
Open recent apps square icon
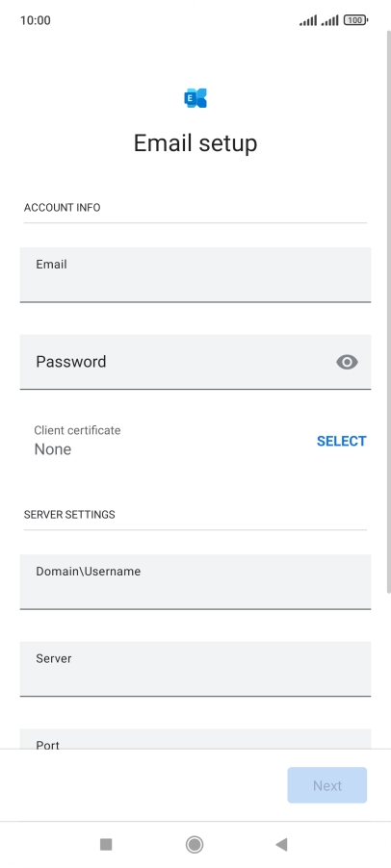[106, 844]
